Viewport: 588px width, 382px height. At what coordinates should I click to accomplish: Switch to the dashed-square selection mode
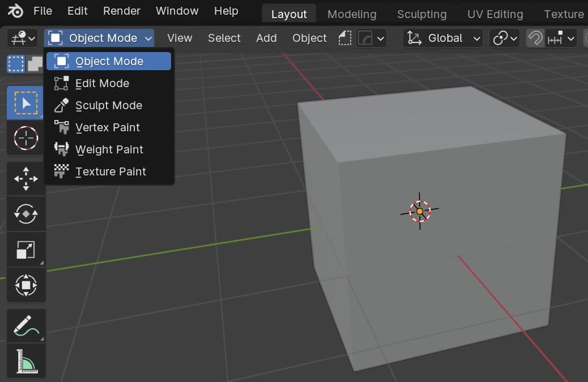(15, 63)
